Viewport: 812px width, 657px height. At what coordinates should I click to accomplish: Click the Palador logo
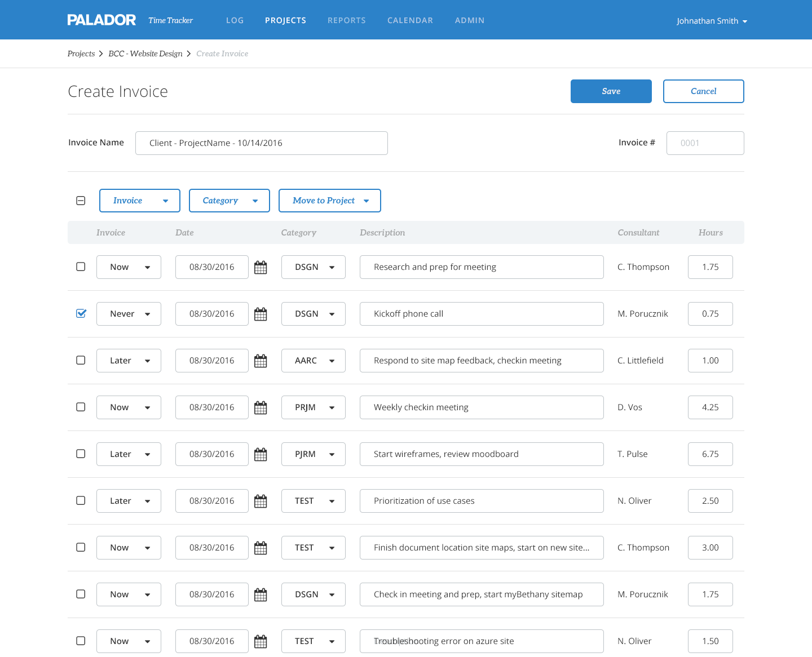pyautogui.click(x=101, y=20)
